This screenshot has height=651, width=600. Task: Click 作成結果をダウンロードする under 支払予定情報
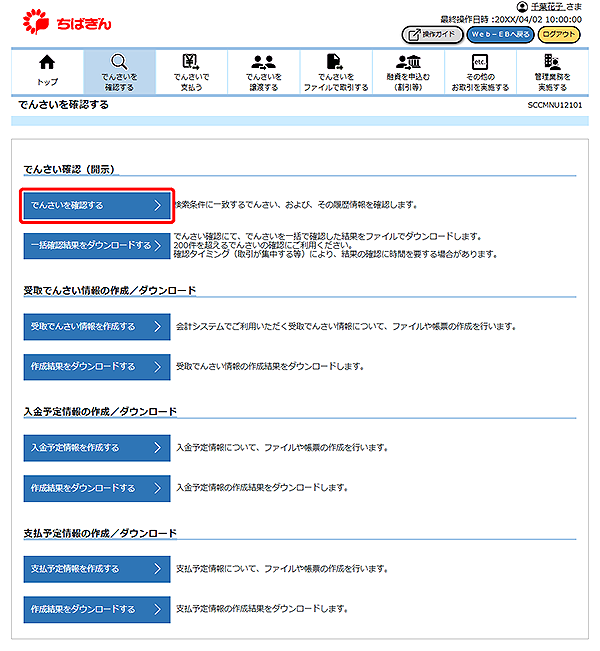coord(97,609)
